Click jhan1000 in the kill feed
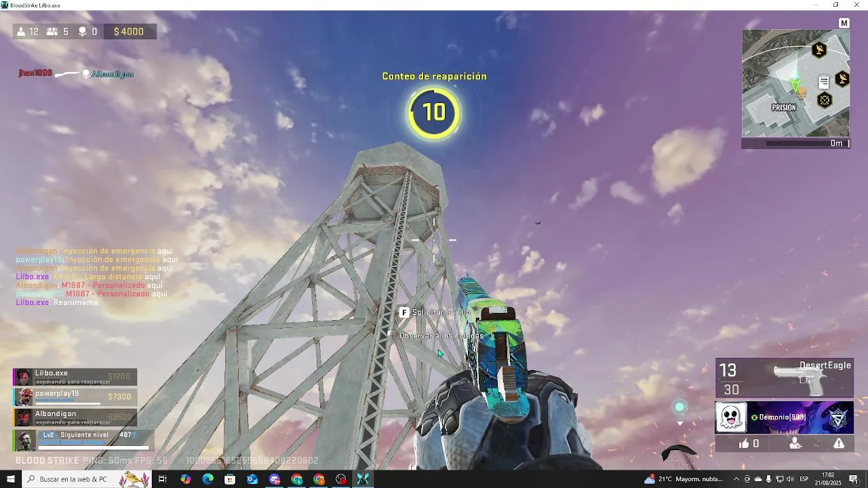Image resolution: width=868 pixels, height=488 pixels. [x=35, y=73]
